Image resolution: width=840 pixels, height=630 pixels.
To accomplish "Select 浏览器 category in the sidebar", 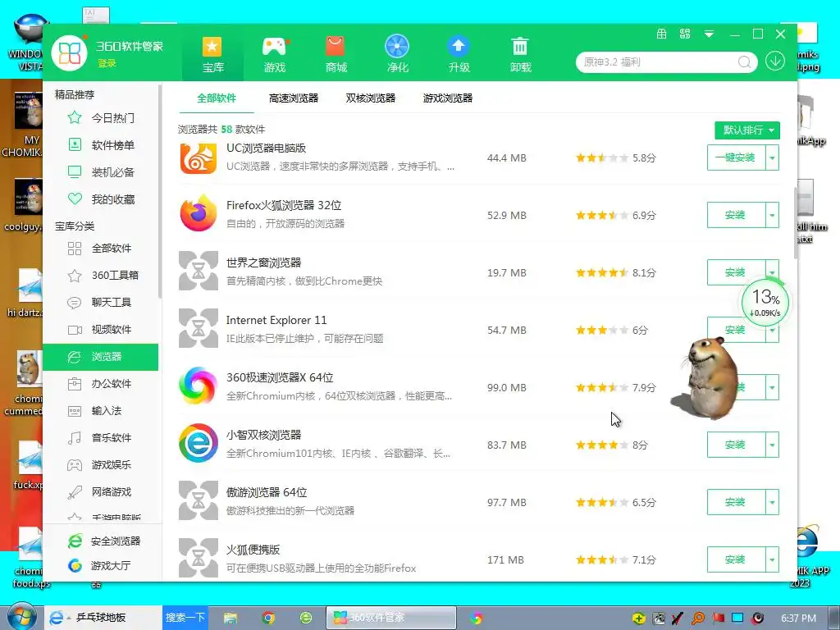I will pos(101,357).
